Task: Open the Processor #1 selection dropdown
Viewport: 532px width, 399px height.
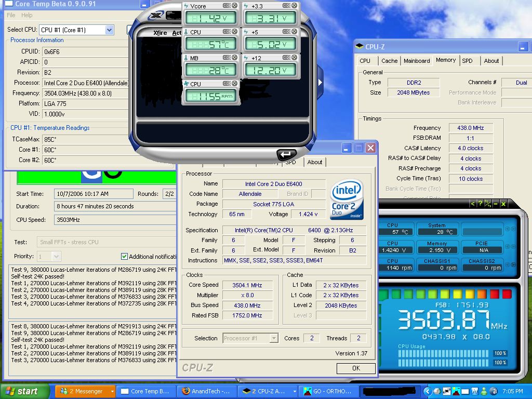Action: coord(273,338)
